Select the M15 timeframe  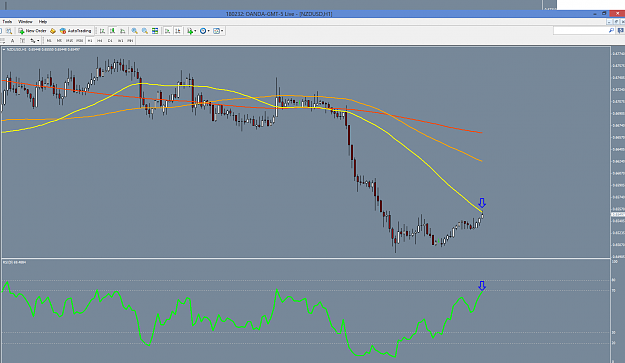tap(69, 40)
